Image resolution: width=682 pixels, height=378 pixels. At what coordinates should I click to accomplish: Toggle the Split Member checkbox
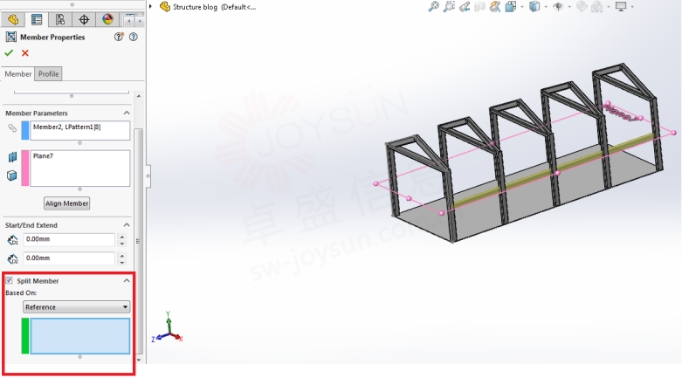[9, 281]
